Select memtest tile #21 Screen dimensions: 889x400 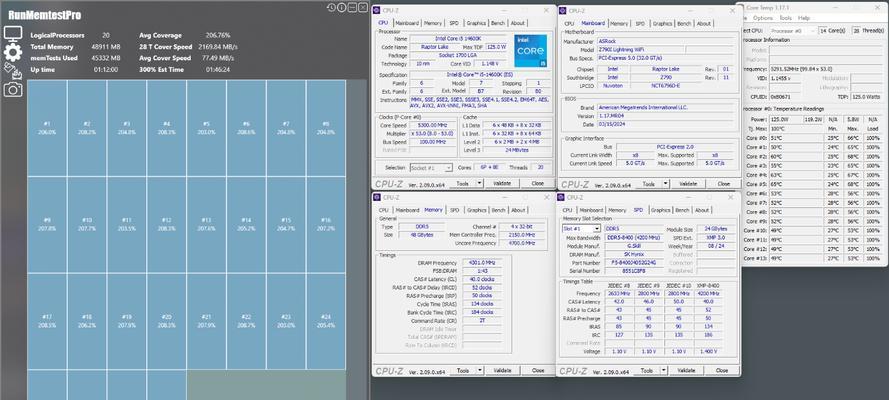[206, 321]
